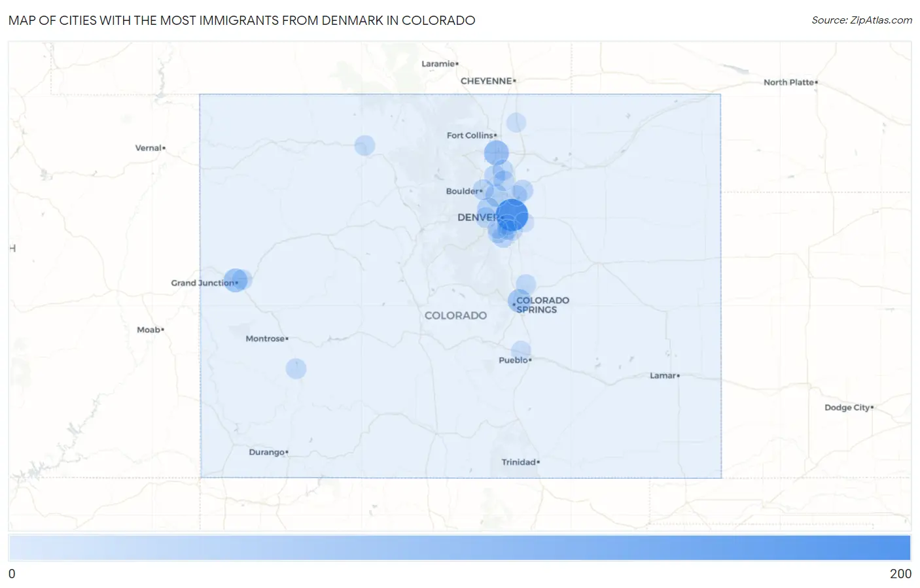
Task: Click the COLORADO SPRINGS label
Action: pyautogui.click(x=542, y=305)
